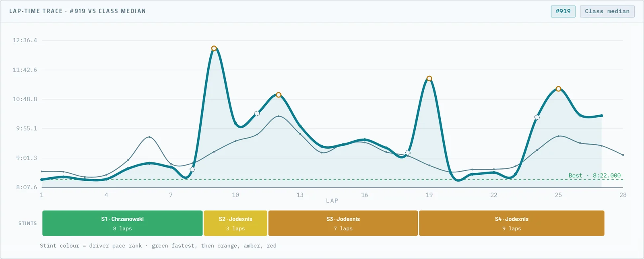Toggle the #919 series legend chip
Image resolution: width=644 pixels, height=259 pixels.
[x=563, y=11]
